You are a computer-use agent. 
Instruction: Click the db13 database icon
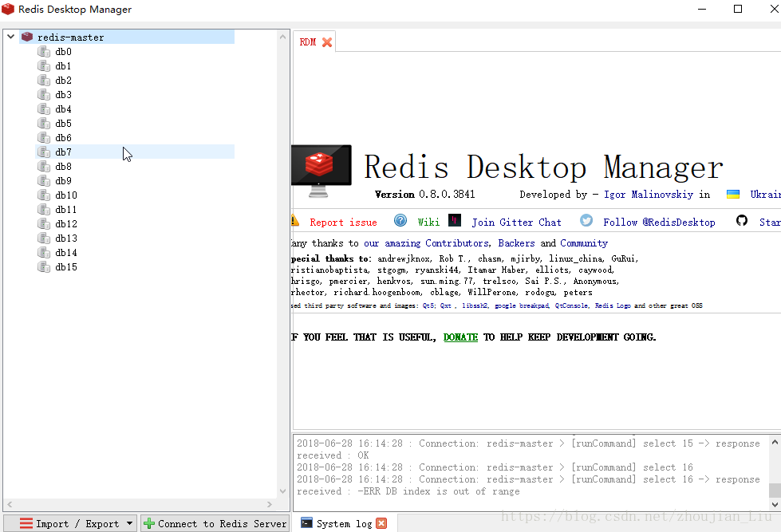click(x=44, y=238)
